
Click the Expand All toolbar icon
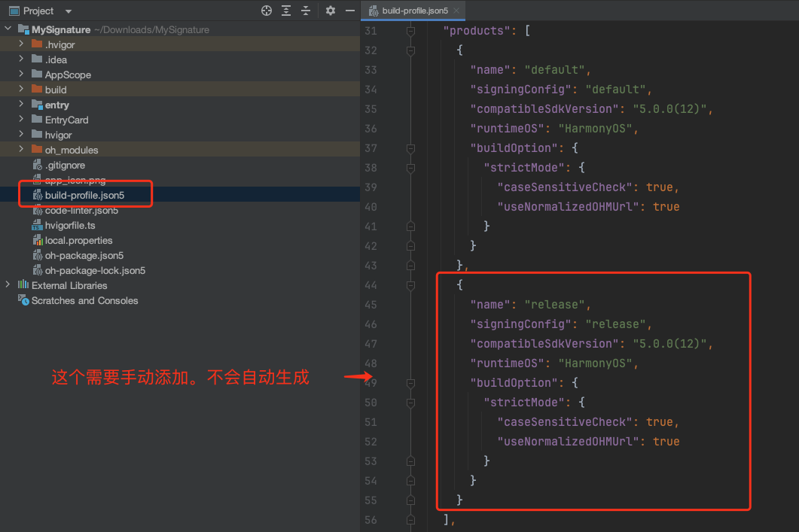click(286, 11)
